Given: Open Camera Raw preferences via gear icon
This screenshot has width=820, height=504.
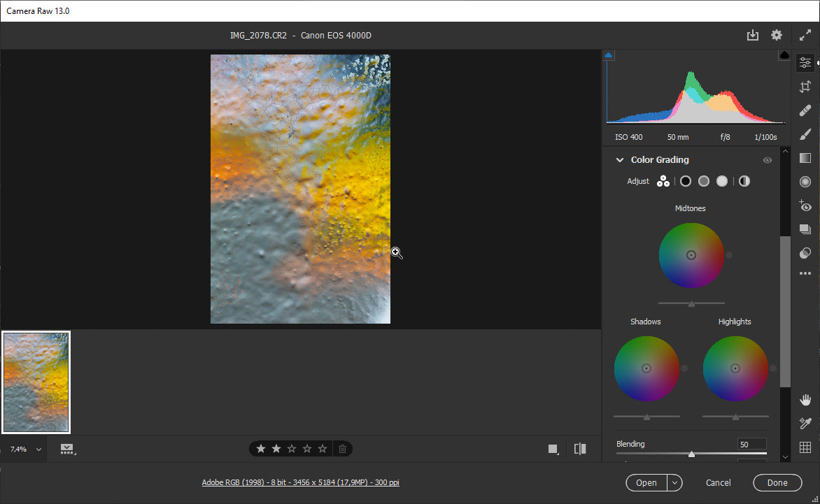Looking at the screenshot, I should click(x=777, y=34).
